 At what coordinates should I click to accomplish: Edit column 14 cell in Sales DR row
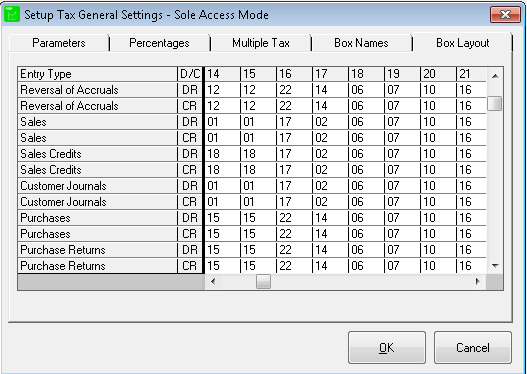coord(222,122)
